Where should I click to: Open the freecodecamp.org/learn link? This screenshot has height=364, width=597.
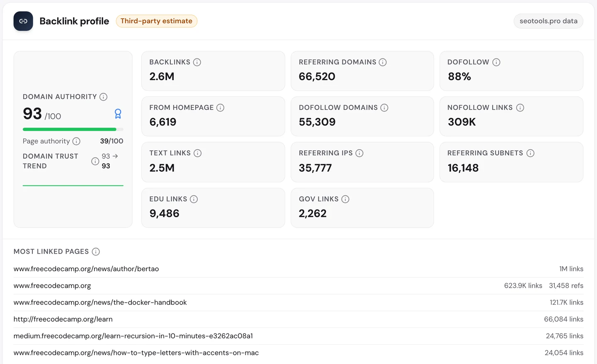(x=63, y=319)
